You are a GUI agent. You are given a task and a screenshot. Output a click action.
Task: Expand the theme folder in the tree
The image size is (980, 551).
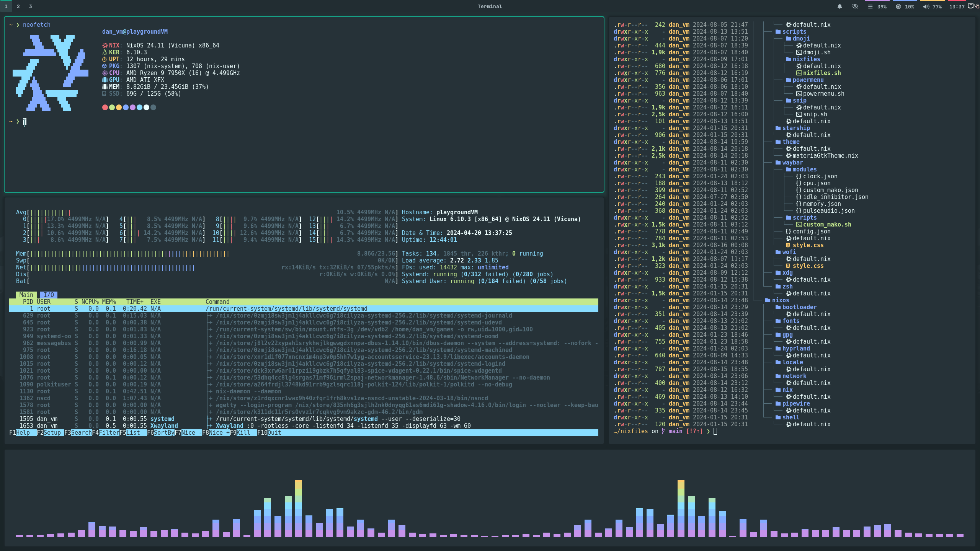787,142
